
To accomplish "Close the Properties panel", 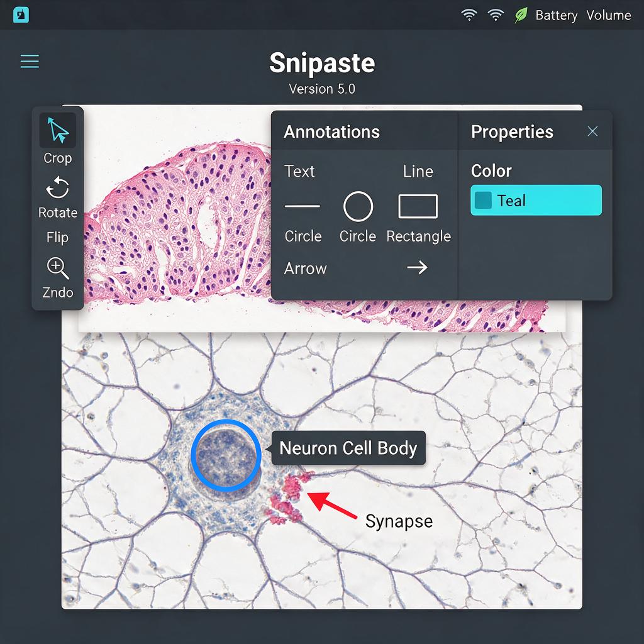I will pyautogui.click(x=592, y=131).
